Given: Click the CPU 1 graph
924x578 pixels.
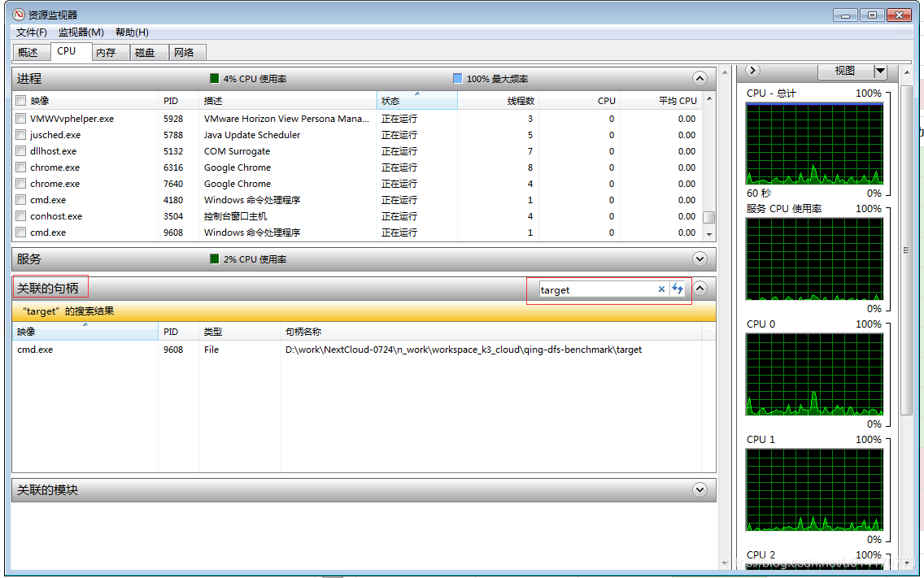Looking at the screenshot, I should 814,489.
